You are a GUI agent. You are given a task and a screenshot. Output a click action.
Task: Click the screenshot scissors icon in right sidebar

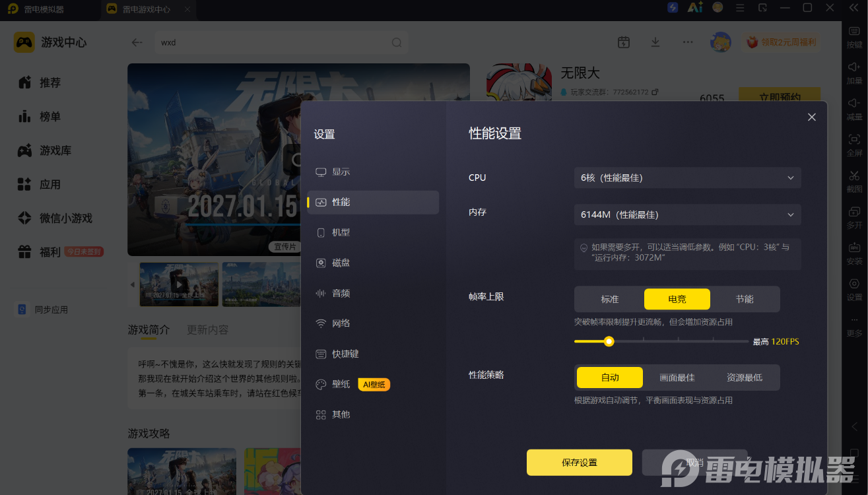854,176
